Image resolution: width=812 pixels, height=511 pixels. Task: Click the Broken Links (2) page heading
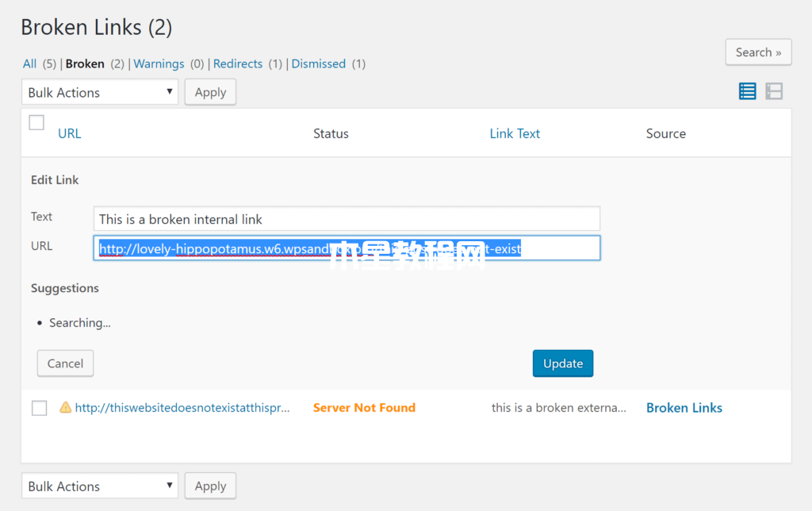click(x=96, y=27)
